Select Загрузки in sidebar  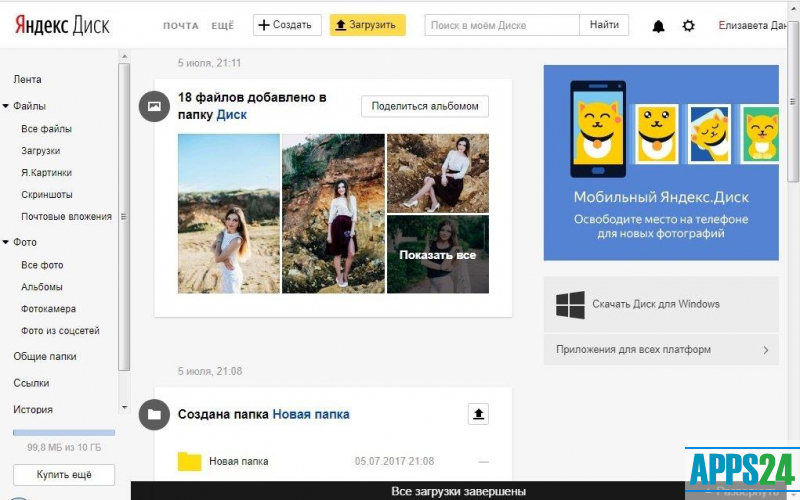[41, 151]
